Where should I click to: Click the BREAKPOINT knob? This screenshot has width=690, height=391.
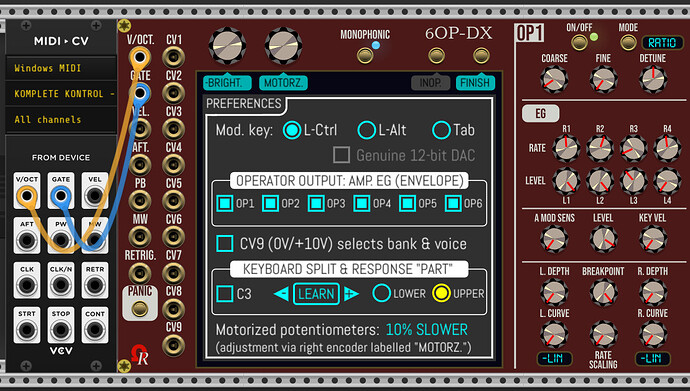[603, 292]
